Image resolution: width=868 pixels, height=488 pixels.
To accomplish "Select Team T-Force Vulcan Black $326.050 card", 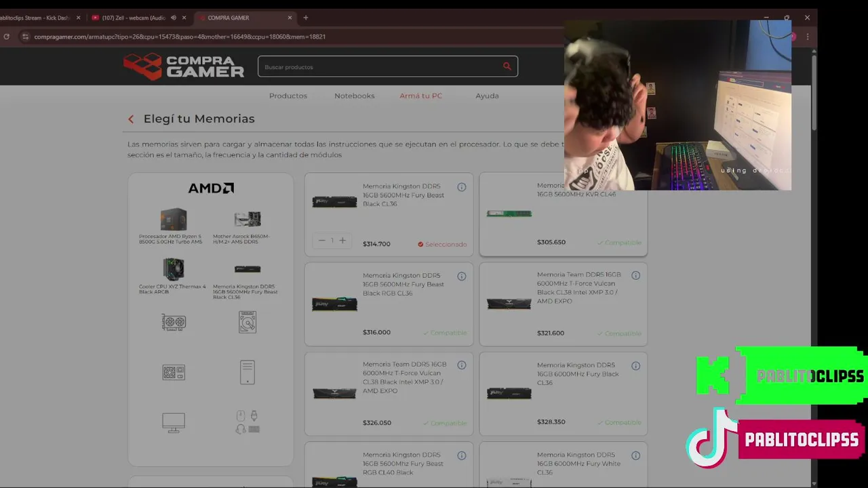I will pyautogui.click(x=389, y=394).
